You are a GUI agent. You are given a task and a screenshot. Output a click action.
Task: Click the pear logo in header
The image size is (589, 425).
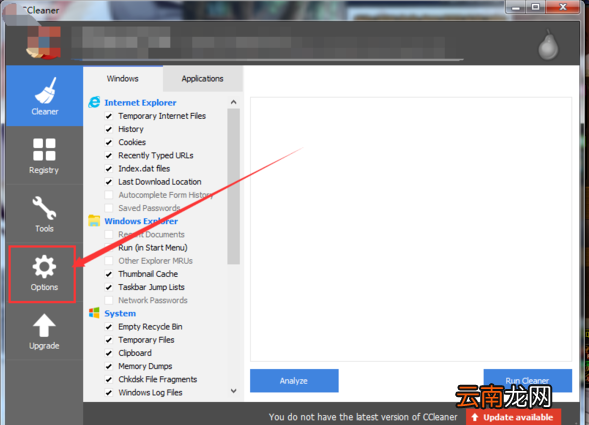[x=548, y=45]
